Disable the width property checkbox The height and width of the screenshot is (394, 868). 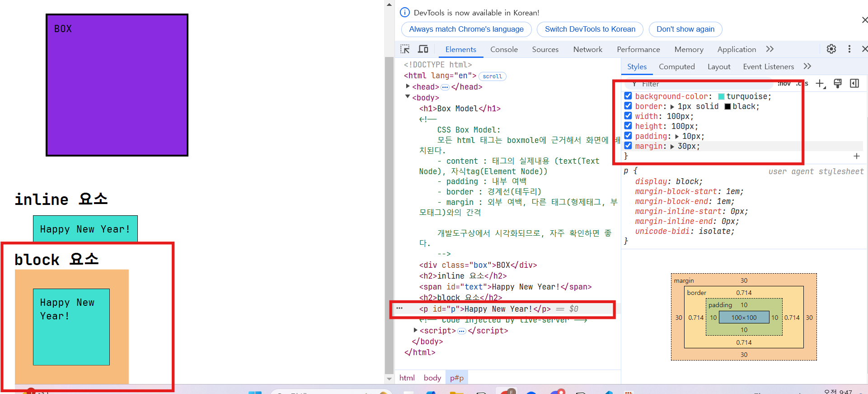point(628,116)
